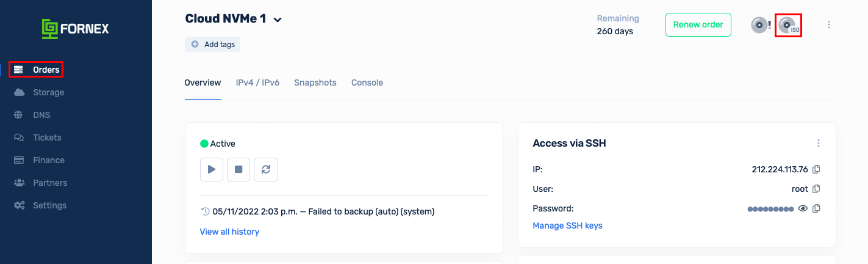The image size is (868, 264).
Task: Click the Add tags button
Action: (213, 45)
